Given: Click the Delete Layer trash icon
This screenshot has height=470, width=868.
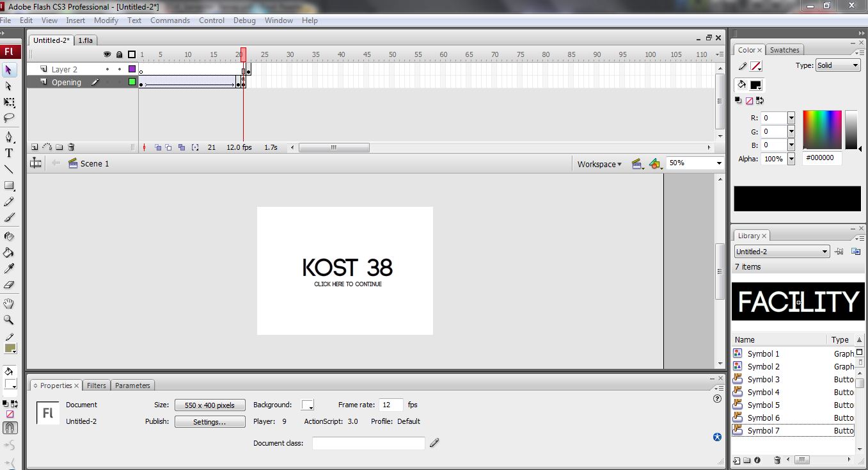Looking at the screenshot, I should pos(72,147).
